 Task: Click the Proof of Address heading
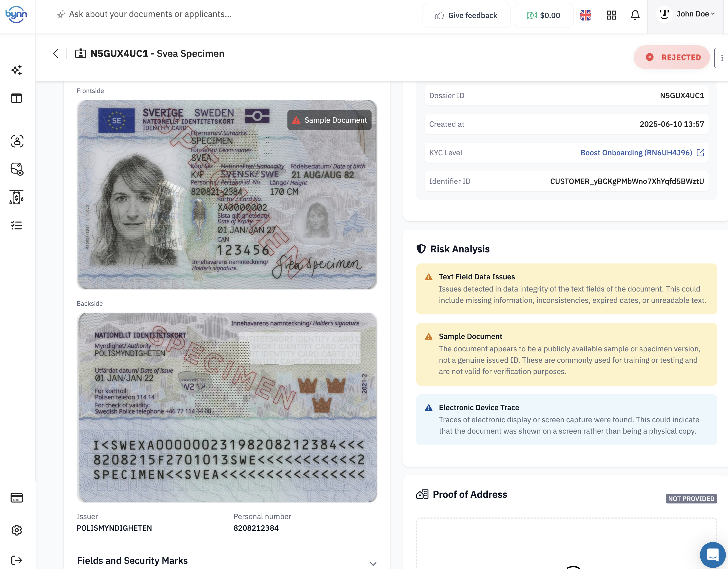click(x=470, y=494)
